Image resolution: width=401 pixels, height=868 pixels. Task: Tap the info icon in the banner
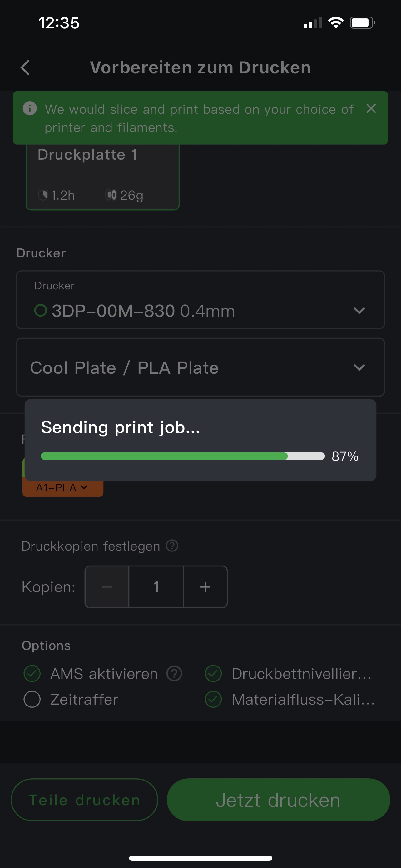30,108
